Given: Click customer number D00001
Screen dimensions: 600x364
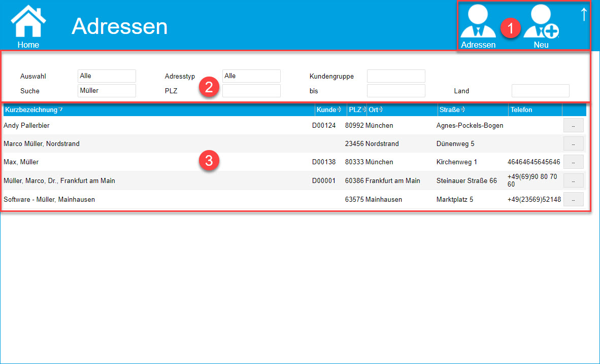Looking at the screenshot, I should pyautogui.click(x=324, y=180).
